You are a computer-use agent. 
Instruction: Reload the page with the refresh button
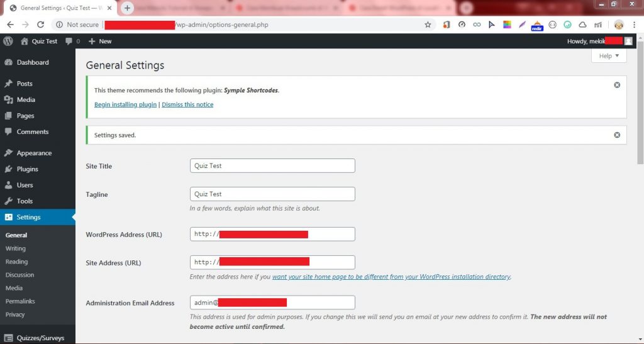(x=40, y=25)
